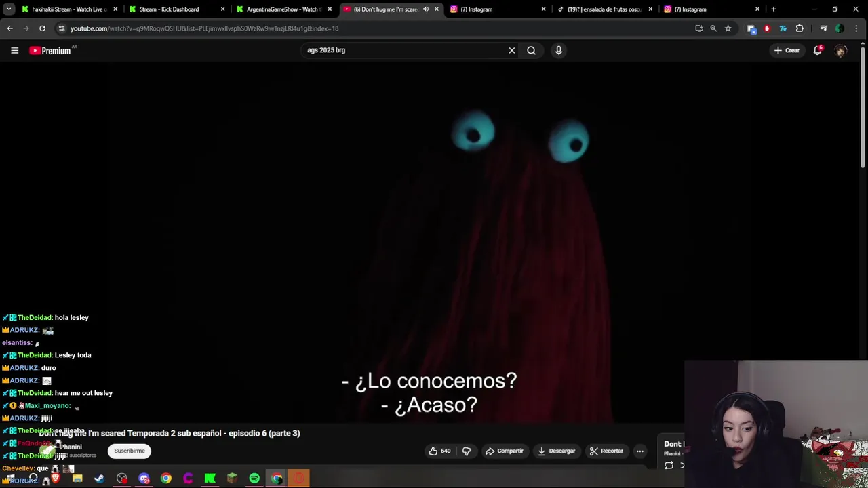Open the three-dot more actions menu

click(640, 451)
